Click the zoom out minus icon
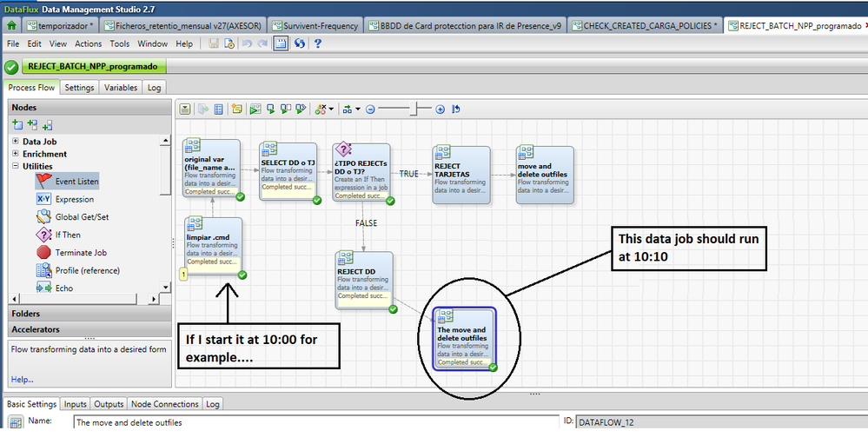 369,109
